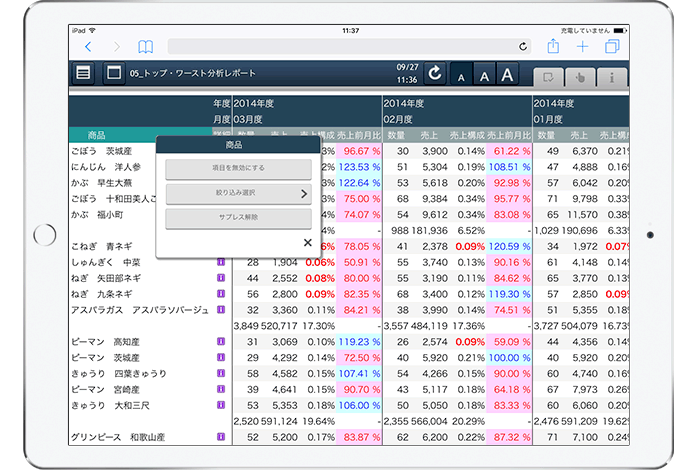This screenshot has width=699, height=470.
Task: Select product row にんじん 洋人参
Action: coord(106,167)
